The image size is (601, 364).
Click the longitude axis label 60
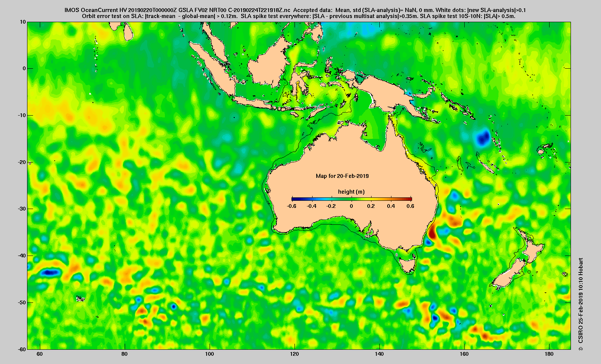[40, 354]
